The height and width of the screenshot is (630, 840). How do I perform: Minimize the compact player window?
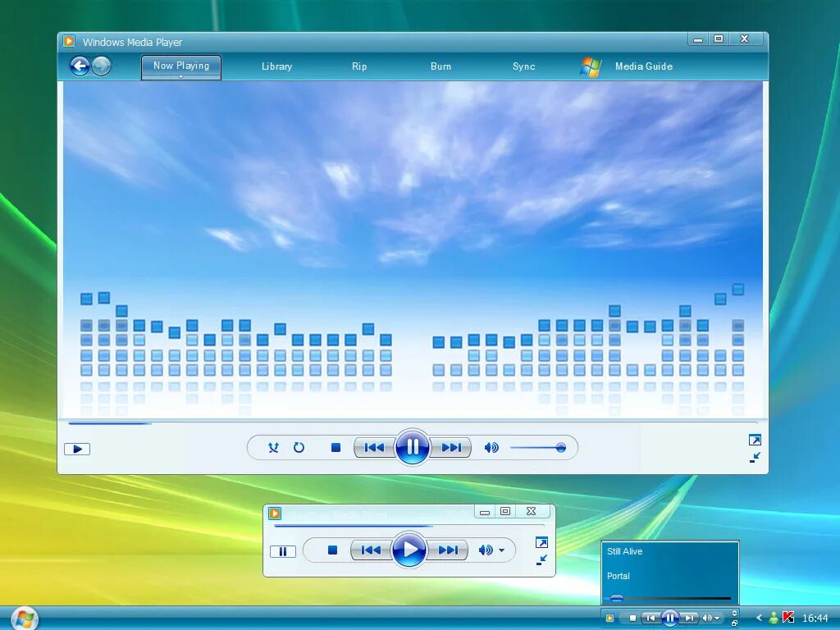(485, 512)
